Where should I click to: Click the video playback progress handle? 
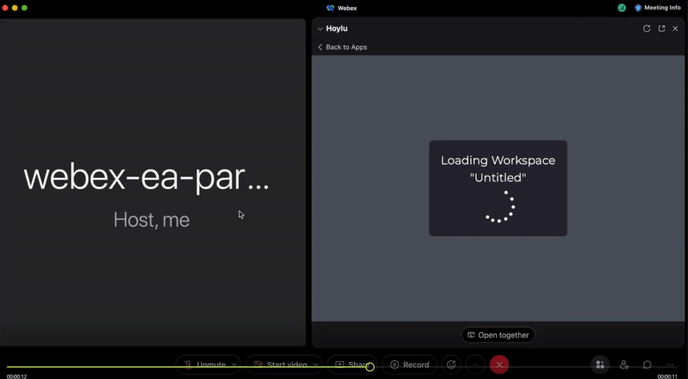tap(370, 367)
